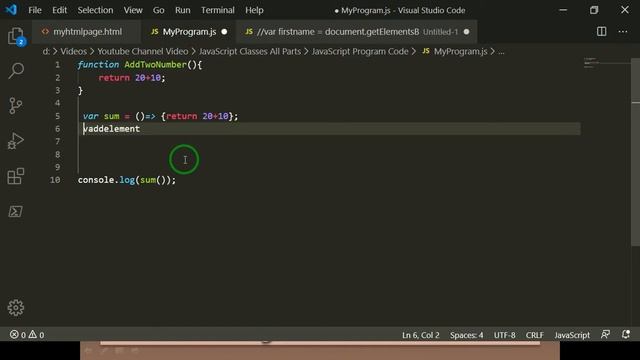Change language mode via JavaScript indicator
Screen dimensions: 640x360
[572, 335]
